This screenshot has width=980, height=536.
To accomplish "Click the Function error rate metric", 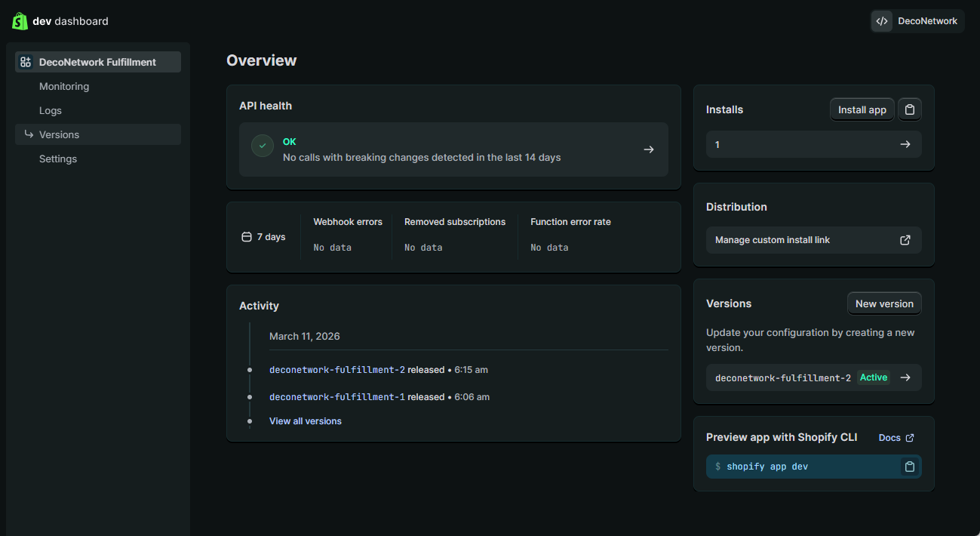I will click(x=570, y=235).
